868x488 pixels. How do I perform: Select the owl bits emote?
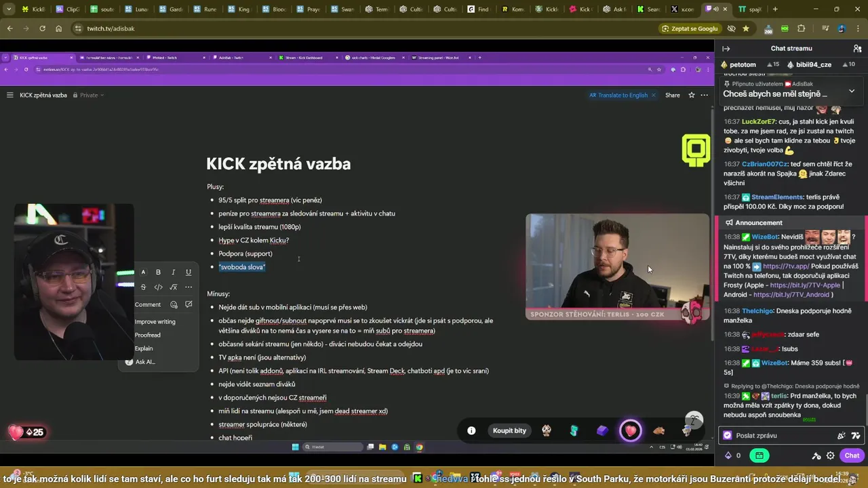[x=547, y=430]
